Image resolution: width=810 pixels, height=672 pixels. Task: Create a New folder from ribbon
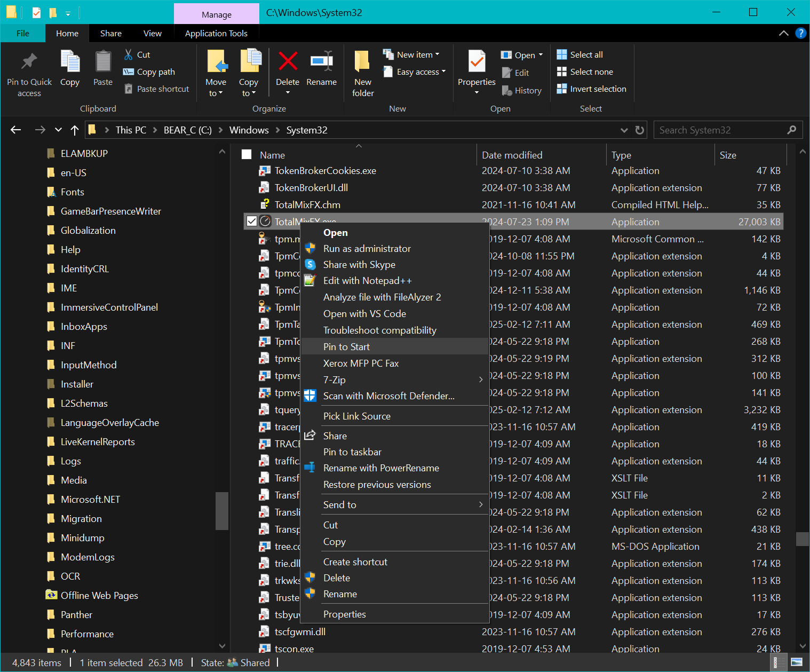coord(363,62)
